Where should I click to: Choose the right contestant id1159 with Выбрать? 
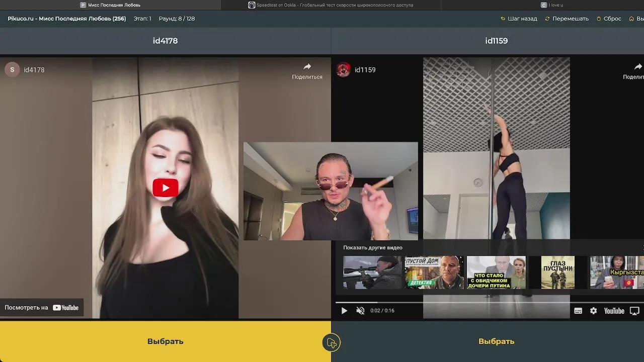coord(496,341)
